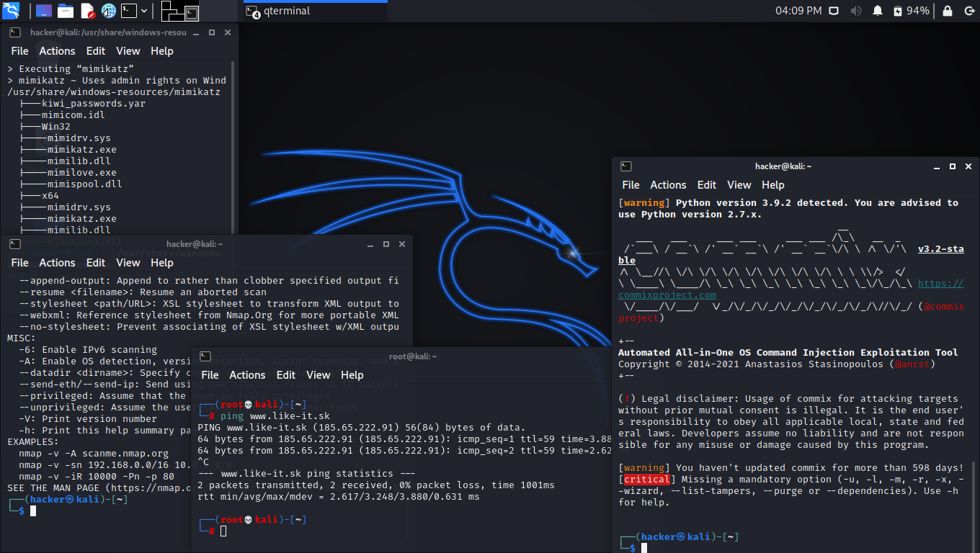Viewport: 980px width, 553px height.
Task: Click the commix terminal's prompt cursor
Action: [x=644, y=548]
